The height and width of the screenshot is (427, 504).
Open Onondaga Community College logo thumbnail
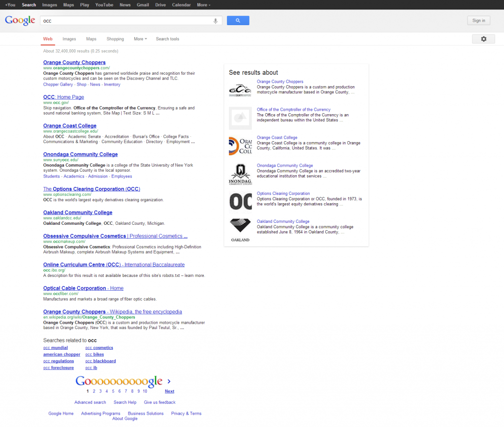tap(240, 174)
